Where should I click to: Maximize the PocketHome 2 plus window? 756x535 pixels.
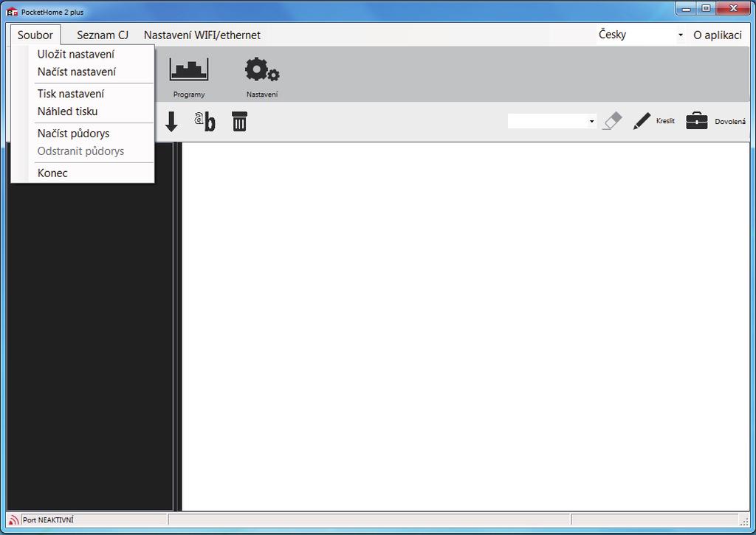[x=707, y=9]
